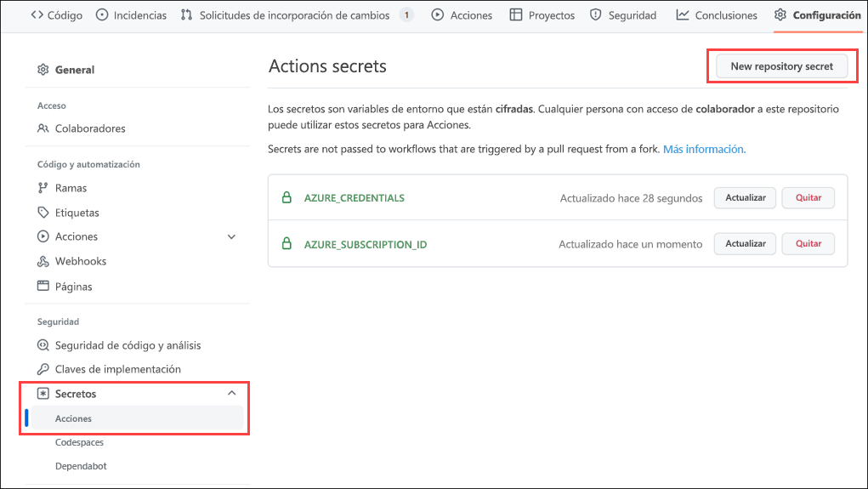Follow the Más información link
868x489 pixels.
pyautogui.click(x=704, y=149)
